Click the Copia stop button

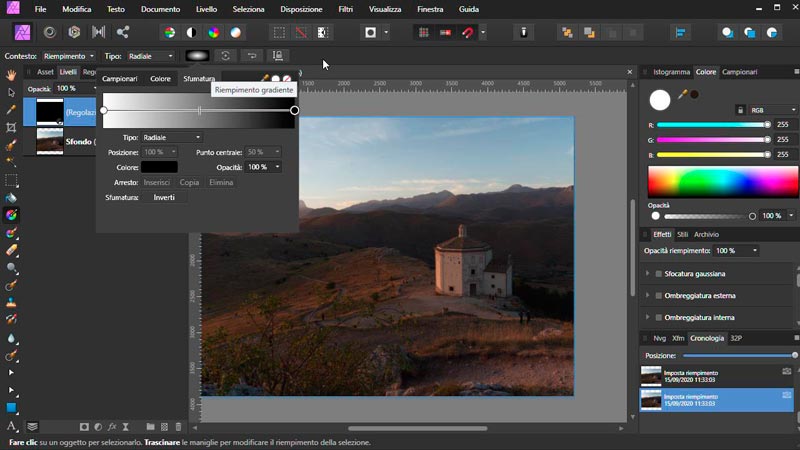coord(189,182)
